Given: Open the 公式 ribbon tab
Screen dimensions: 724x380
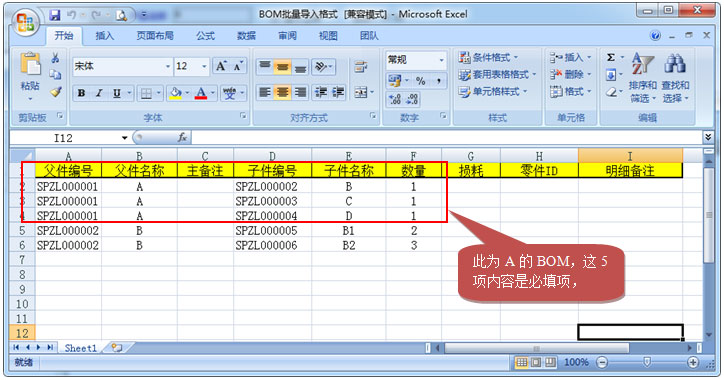Looking at the screenshot, I should (205, 36).
